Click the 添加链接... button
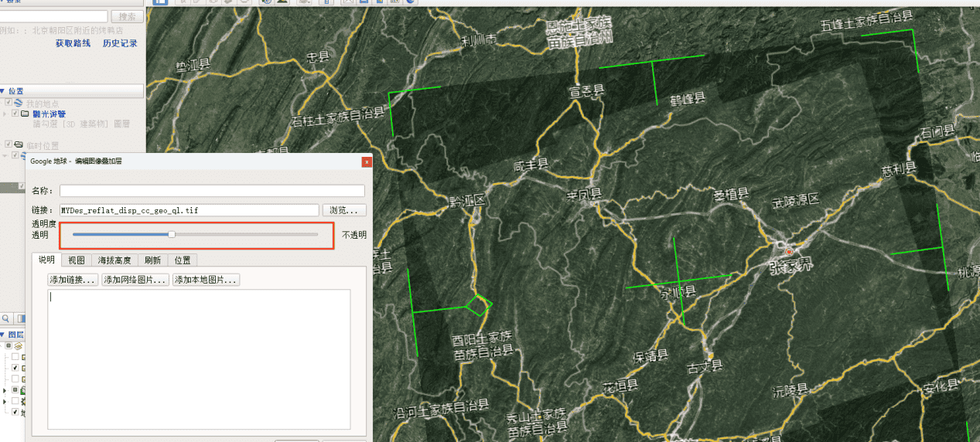This screenshot has width=980, height=442. (x=73, y=280)
